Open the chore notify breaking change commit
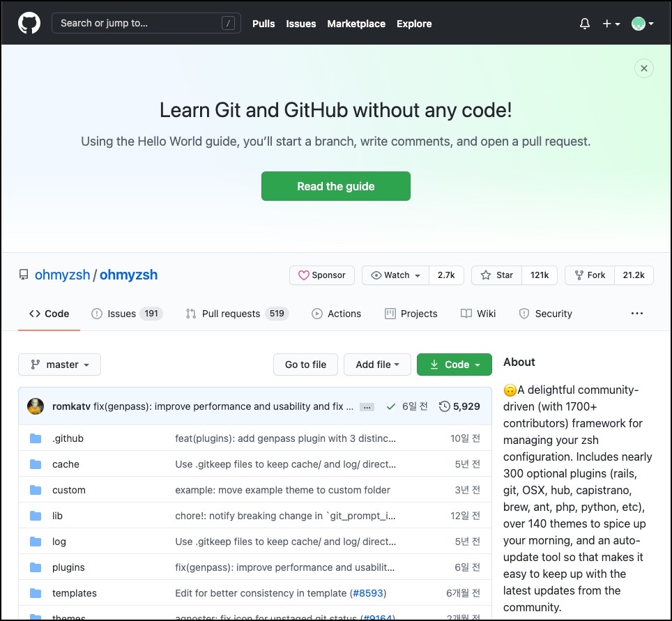Image resolution: width=672 pixels, height=621 pixels. [x=285, y=516]
